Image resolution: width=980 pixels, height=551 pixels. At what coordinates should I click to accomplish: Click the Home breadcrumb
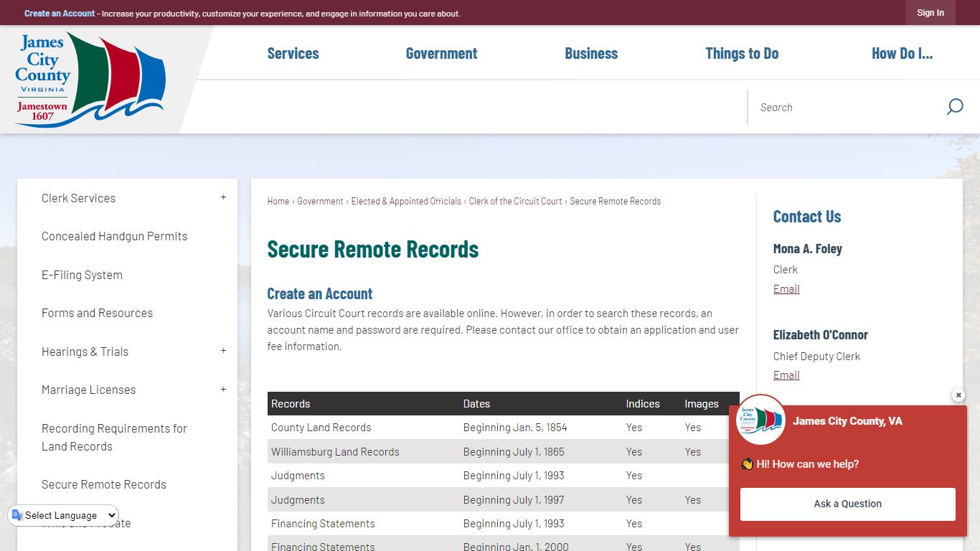pyautogui.click(x=278, y=201)
